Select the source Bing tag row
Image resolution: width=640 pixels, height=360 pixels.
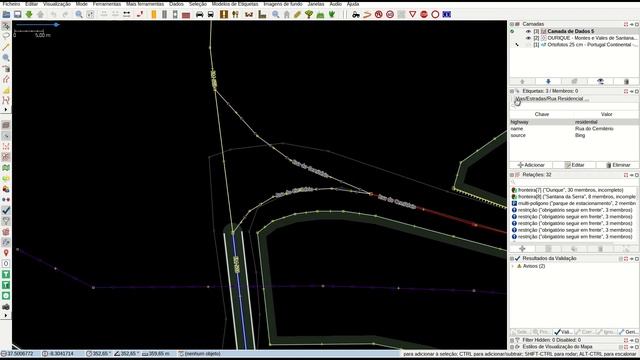coord(574,135)
